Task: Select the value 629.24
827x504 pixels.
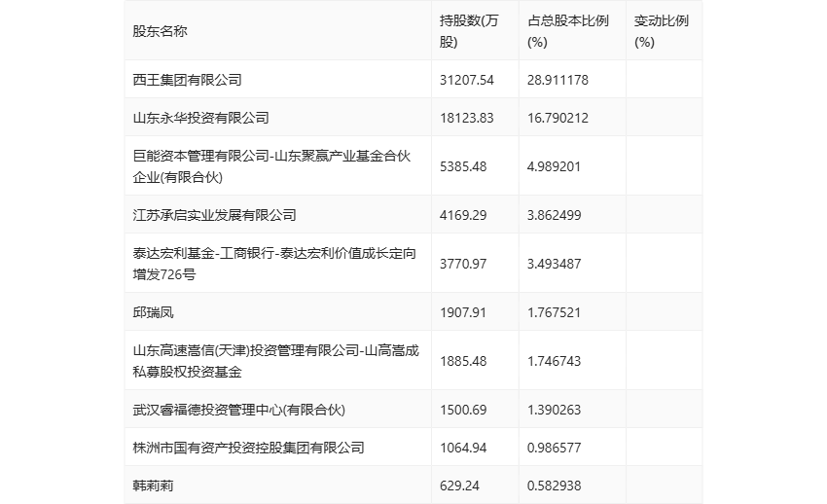Action: (459, 486)
